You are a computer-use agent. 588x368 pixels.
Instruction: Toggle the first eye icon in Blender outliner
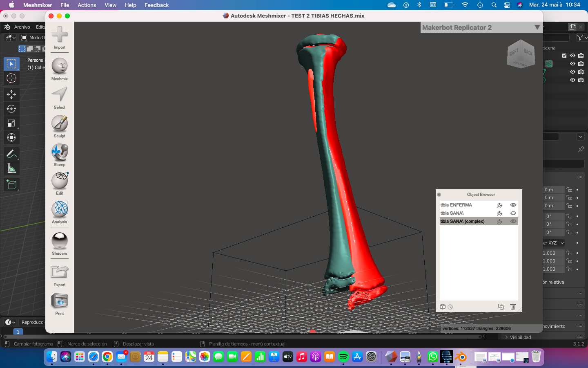click(572, 56)
